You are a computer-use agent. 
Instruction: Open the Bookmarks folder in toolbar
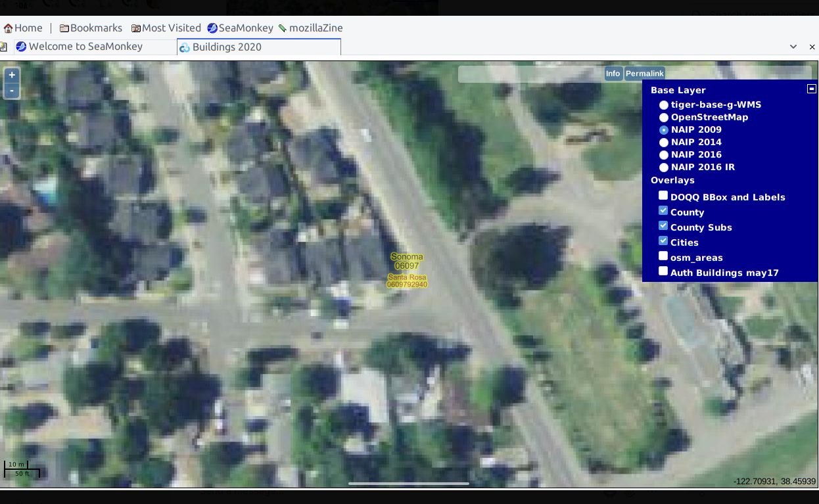(x=91, y=28)
